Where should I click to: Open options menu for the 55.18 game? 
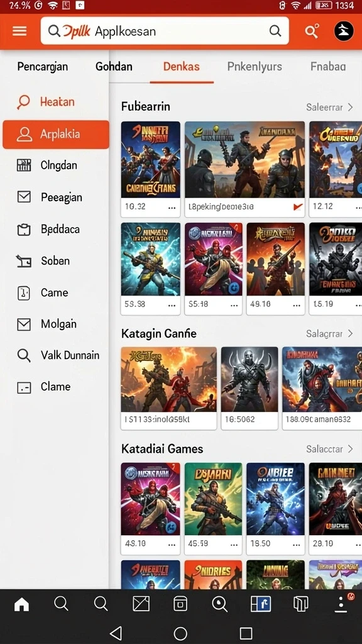(234, 306)
